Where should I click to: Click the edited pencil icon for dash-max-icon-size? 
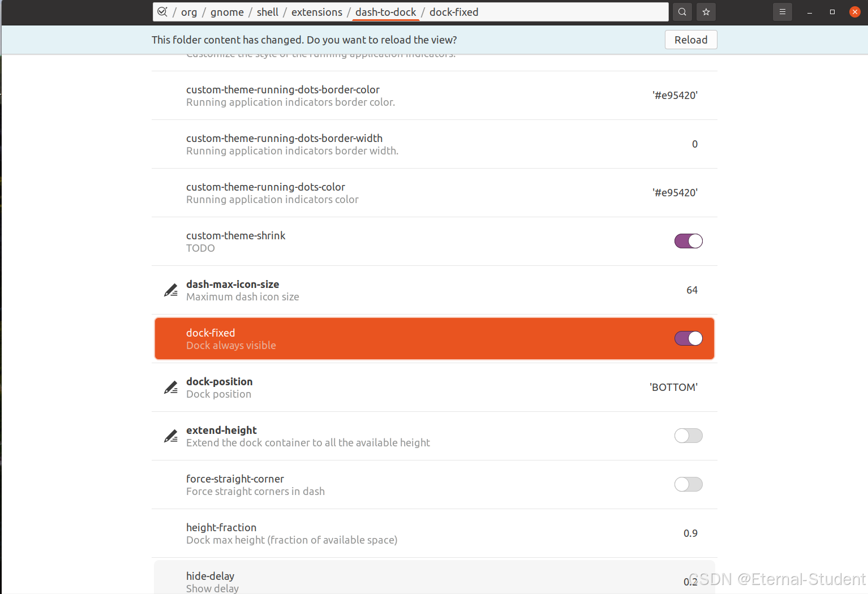coord(171,290)
